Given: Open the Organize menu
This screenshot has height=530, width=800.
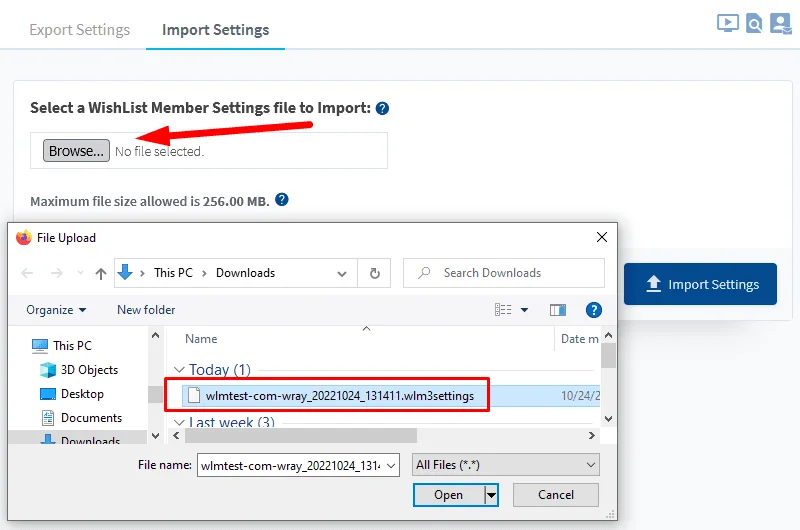Looking at the screenshot, I should [56, 310].
